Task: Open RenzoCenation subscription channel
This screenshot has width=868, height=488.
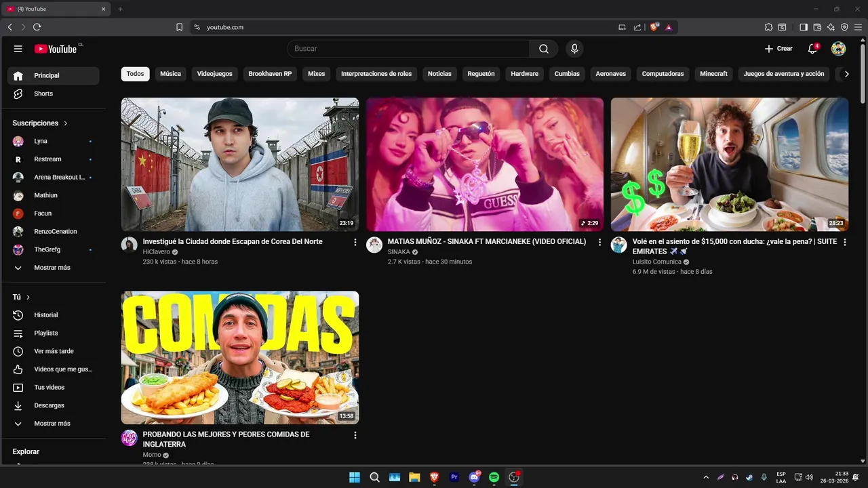Action: [x=53, y=232]
